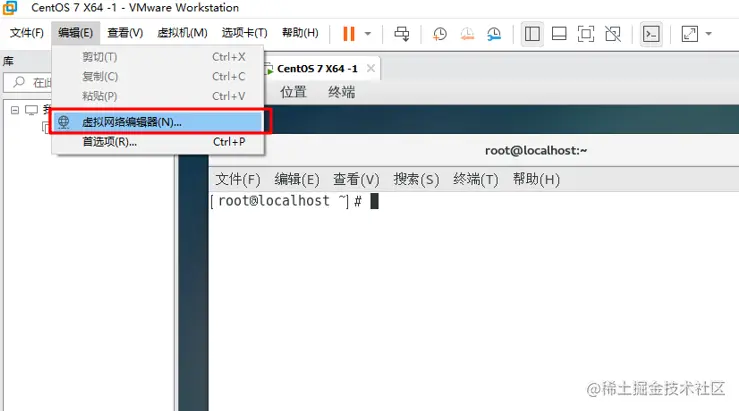Choose the 剪切(T) menu item

tap(158, 57)
